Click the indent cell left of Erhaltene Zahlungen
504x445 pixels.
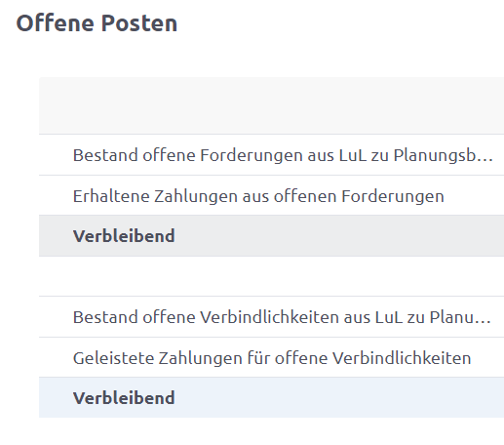56,195
